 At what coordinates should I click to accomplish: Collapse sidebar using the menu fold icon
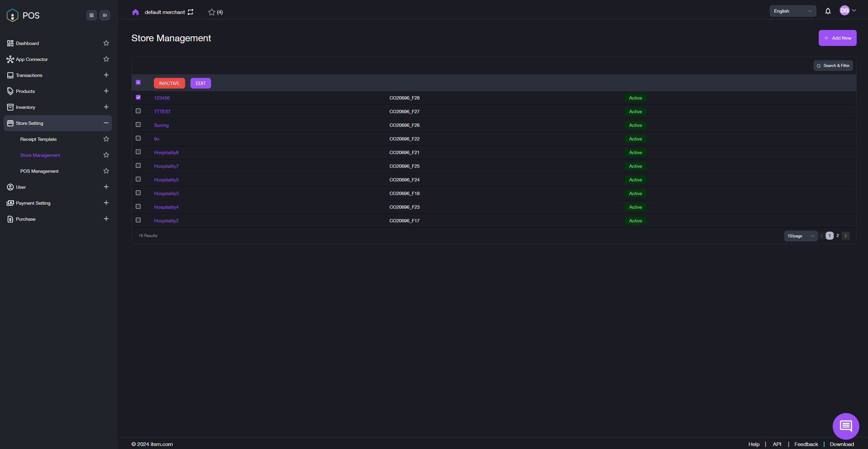pos(105,15)
